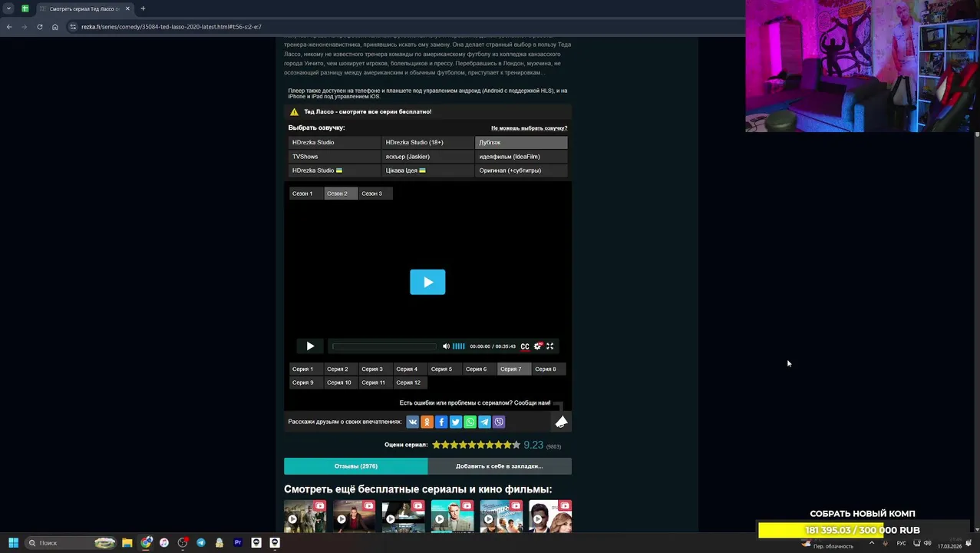Seek on the video progress bar
Viewport: 980px width, 553px height.
(x=384, y=346)
